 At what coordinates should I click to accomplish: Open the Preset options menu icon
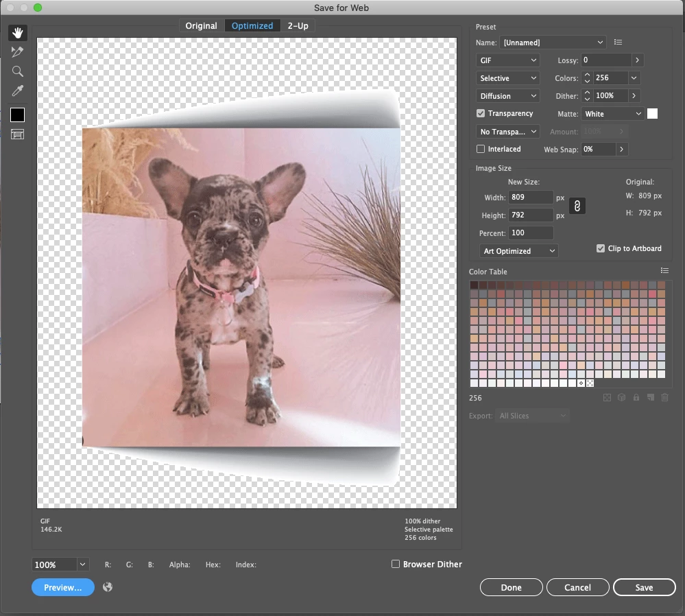click(618, 43)
